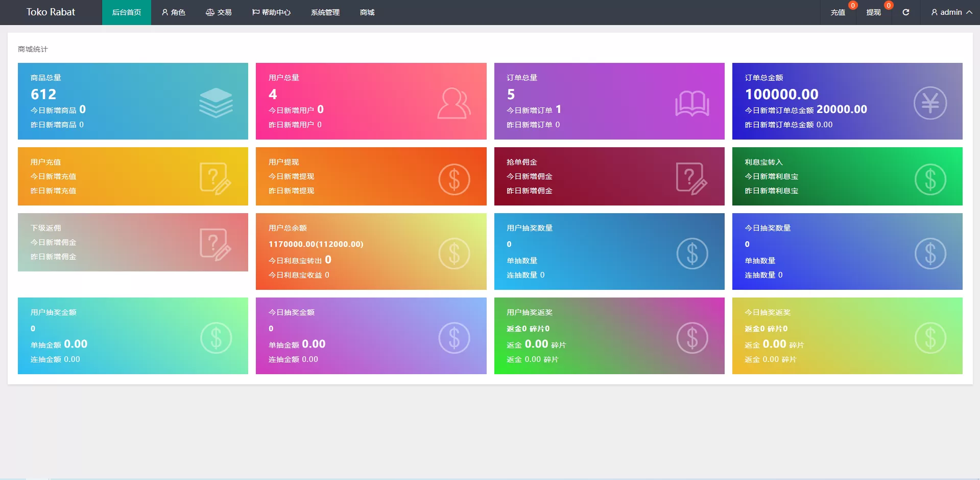
Task: Select the 后台首页 tab
Action: coord(127,12)
